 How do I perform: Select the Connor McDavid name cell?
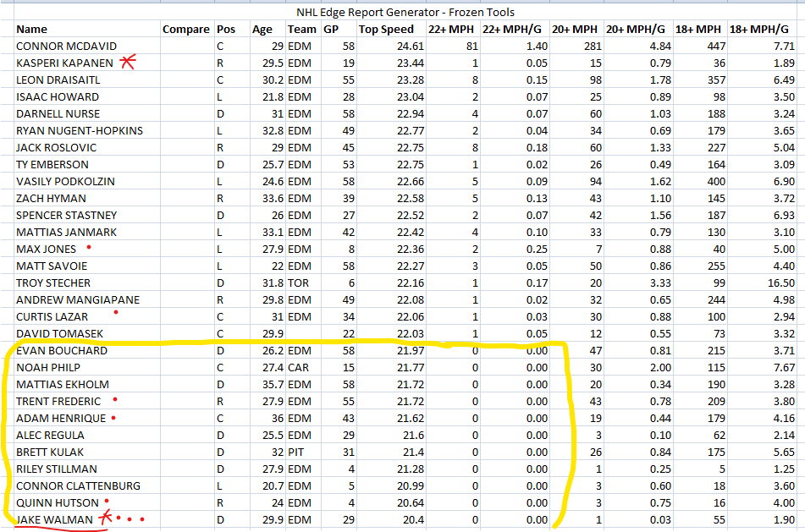[66, 46]
